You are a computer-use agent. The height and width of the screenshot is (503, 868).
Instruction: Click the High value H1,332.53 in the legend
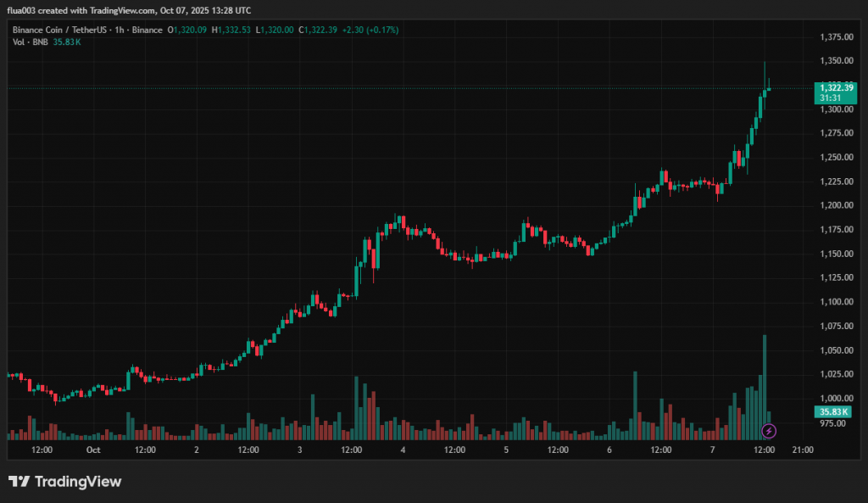[x=231, y=30]
